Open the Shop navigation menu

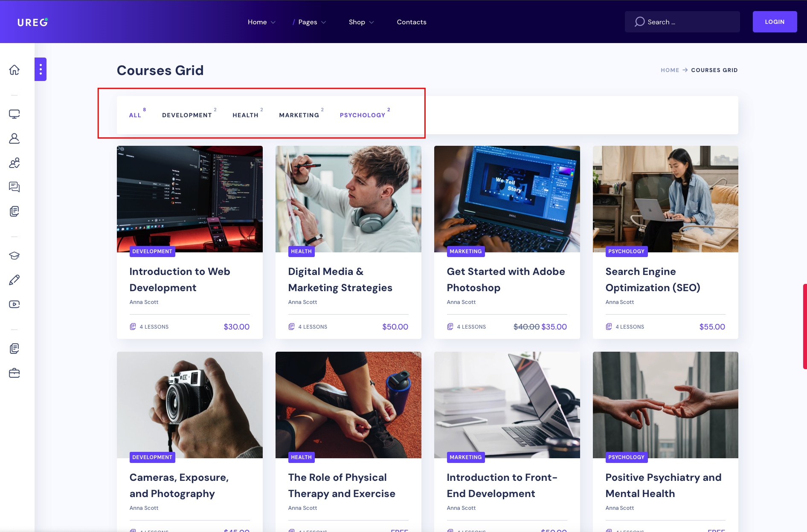pos(357,22)
